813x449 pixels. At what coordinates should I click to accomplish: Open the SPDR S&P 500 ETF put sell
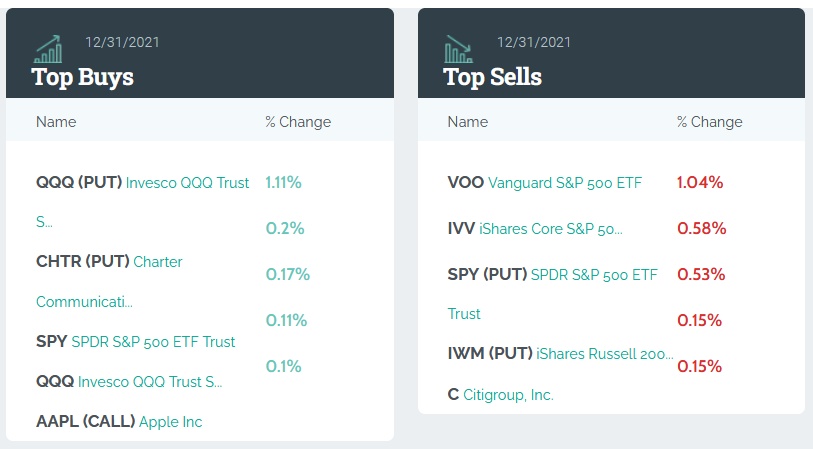(x=594, y=275)
